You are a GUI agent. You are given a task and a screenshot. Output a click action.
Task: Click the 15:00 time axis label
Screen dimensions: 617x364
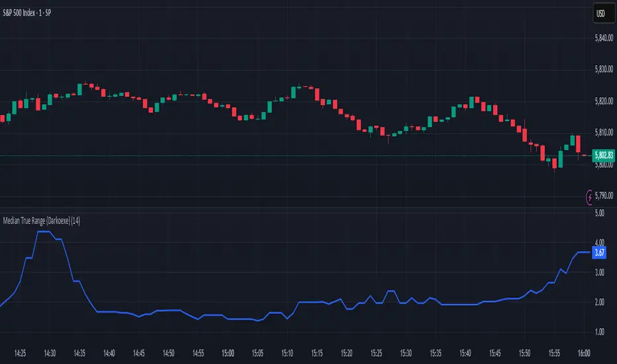tap(228, 353)
